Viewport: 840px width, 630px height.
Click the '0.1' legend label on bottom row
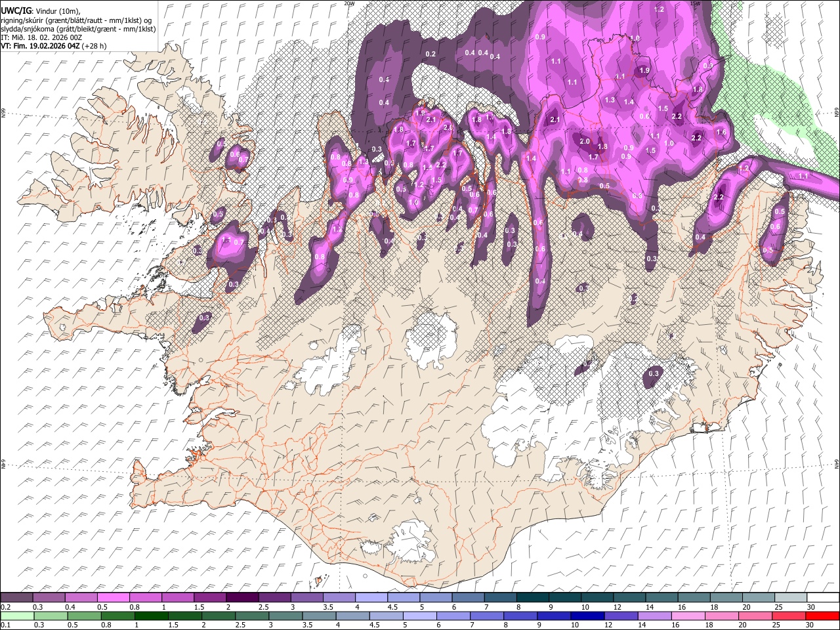[x=5, y=625]
